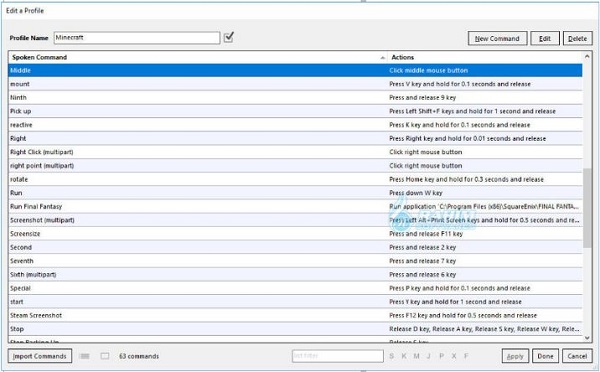This screenshot has height=372, width=600.
Task: Click the blank square icon beside the command count
Action: click(x=105, y=356)
